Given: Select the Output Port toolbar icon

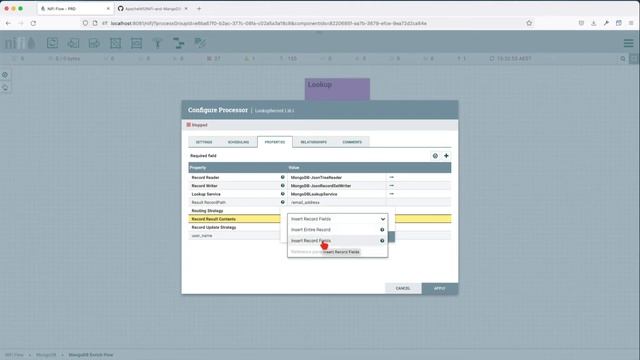Looking at the screenshot, I should click(94, 43).
